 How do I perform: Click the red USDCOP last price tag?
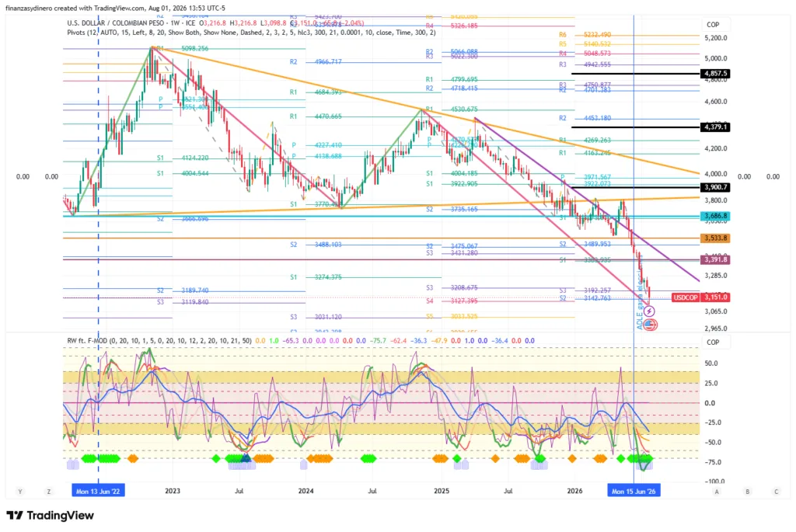click(x=686, y=297)
